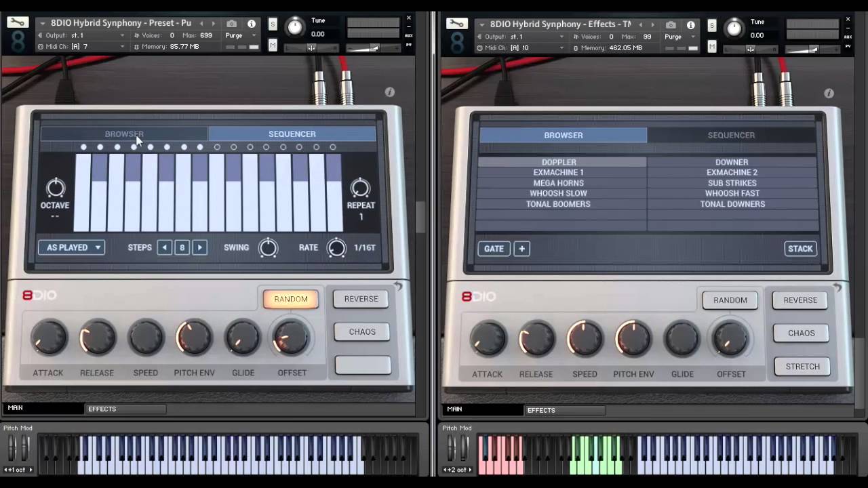Viewport: 868px width, 488px height.
Task: Click STACK button in Effects browser
Action: 800,249
